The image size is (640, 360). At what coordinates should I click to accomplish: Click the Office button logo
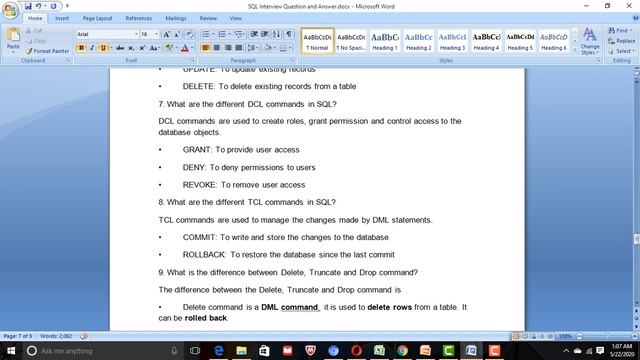pos(10,10)
